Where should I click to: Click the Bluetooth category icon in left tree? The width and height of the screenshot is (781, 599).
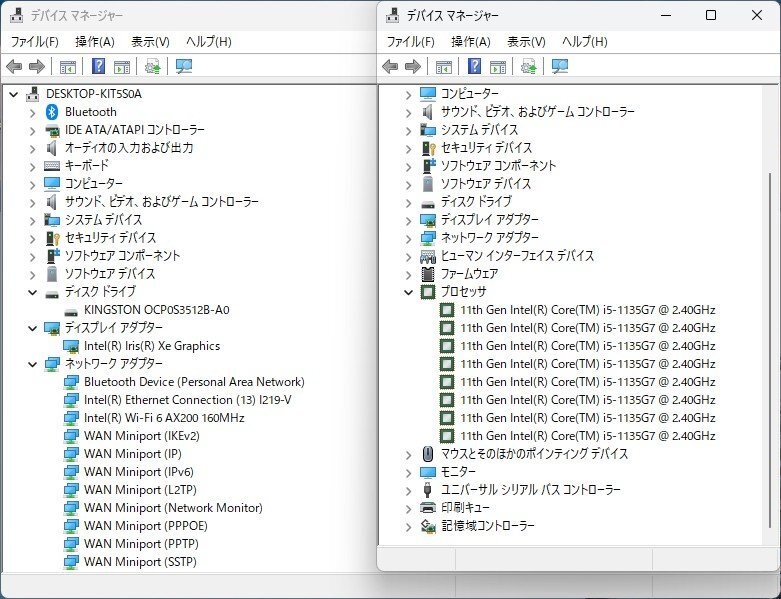tap(53, 112)
